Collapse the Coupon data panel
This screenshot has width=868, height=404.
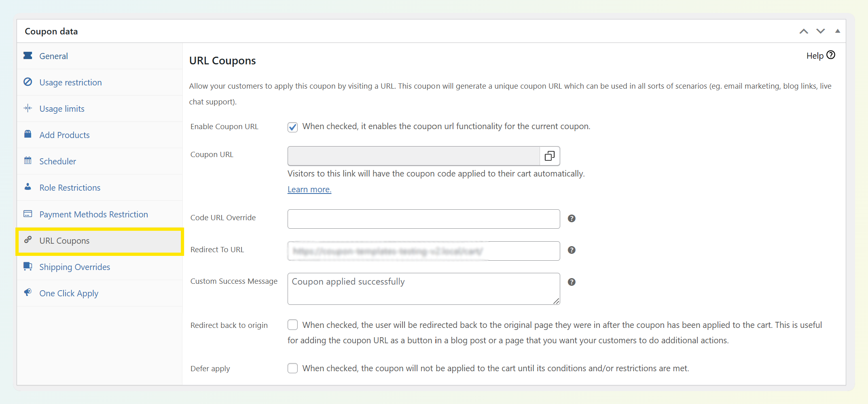pyautogui.click(x=837, y=32)
